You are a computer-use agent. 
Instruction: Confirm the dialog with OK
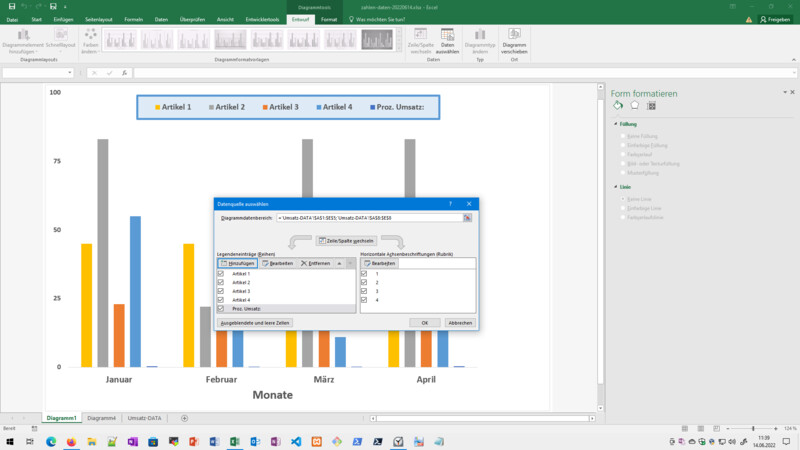coord(424,323)
